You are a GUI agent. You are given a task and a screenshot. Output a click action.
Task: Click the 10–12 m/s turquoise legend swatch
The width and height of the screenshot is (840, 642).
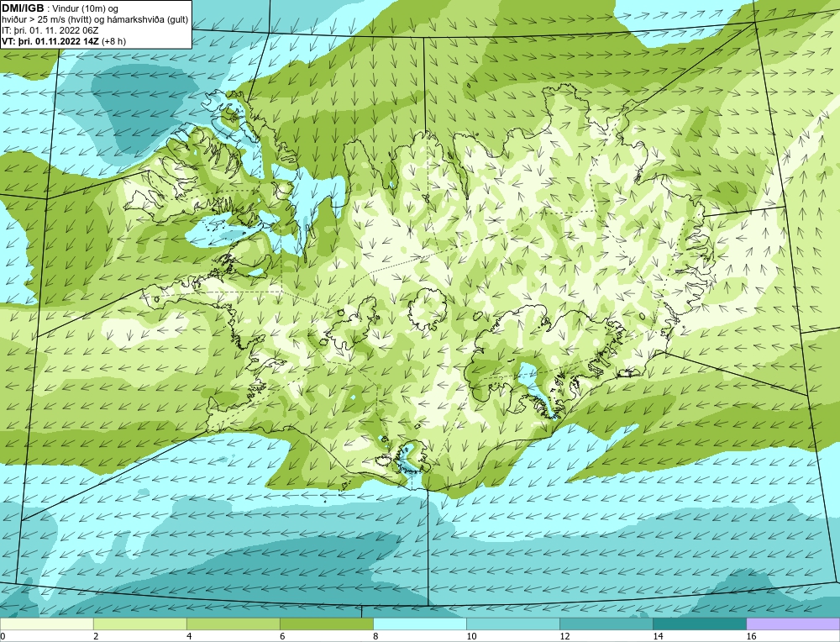click(512, 624)
